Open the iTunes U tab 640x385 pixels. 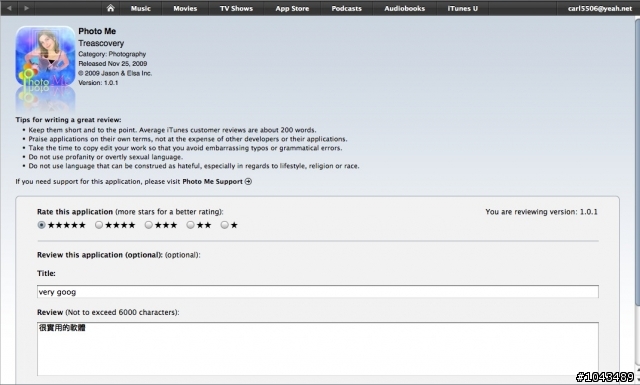pyautogui.click(x=462, y=8)
